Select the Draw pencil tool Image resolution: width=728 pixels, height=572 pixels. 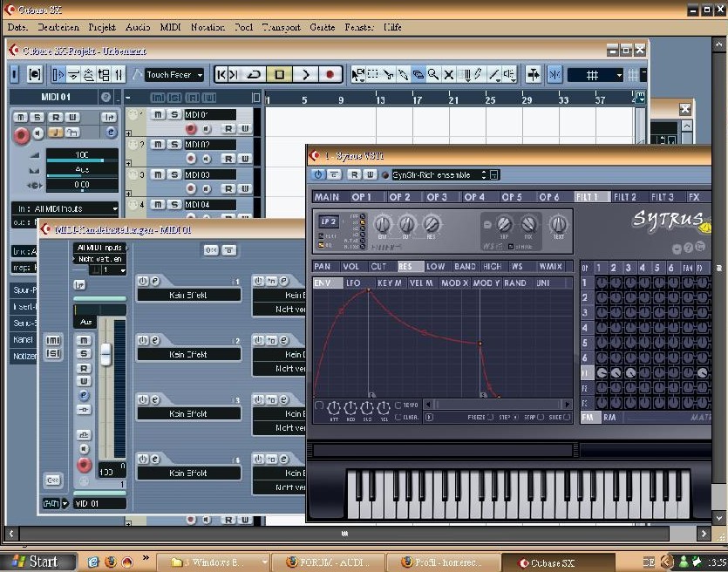[x=479, y=74]
